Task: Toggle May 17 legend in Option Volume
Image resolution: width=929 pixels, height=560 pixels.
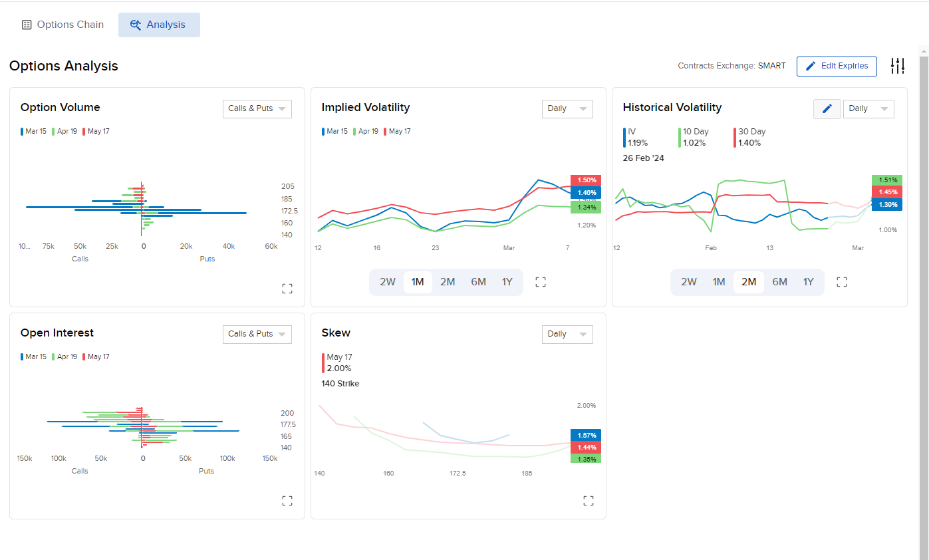Action: 96,132
